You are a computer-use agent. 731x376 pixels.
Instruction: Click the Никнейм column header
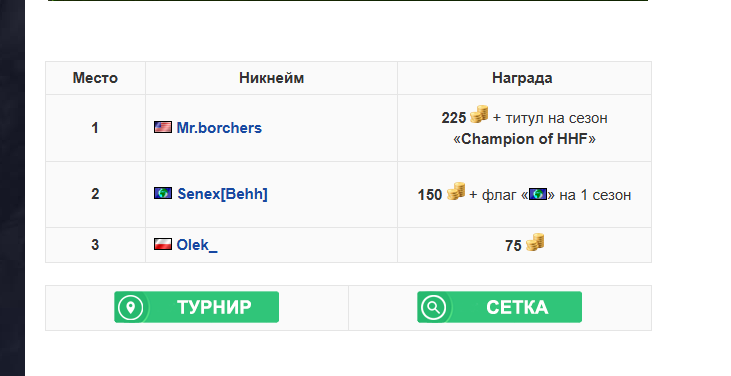point(271,78)
